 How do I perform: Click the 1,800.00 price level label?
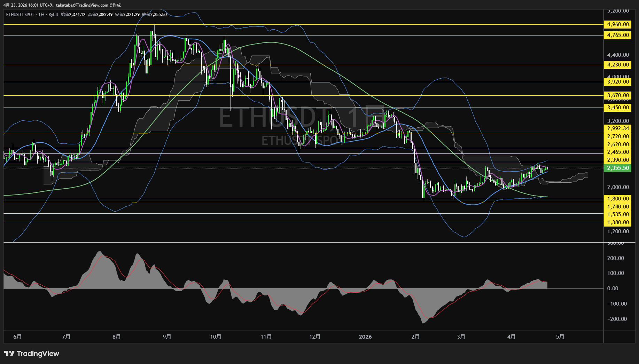(618, 199)
